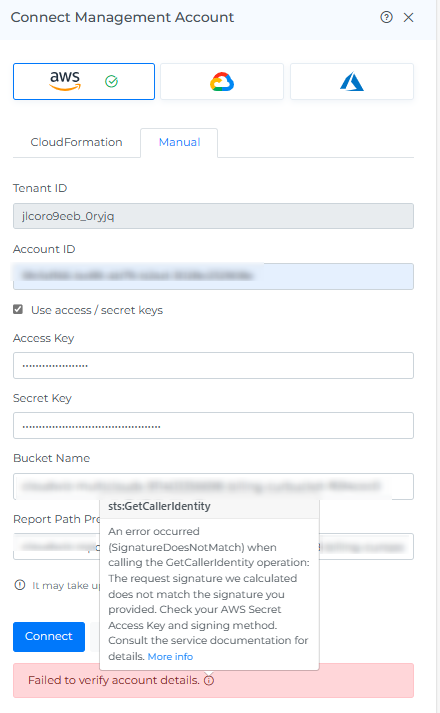Click the 'Failed to verify account details' banner
The width and height of the screenshot is (440, 713).
[x=213, y=680]
